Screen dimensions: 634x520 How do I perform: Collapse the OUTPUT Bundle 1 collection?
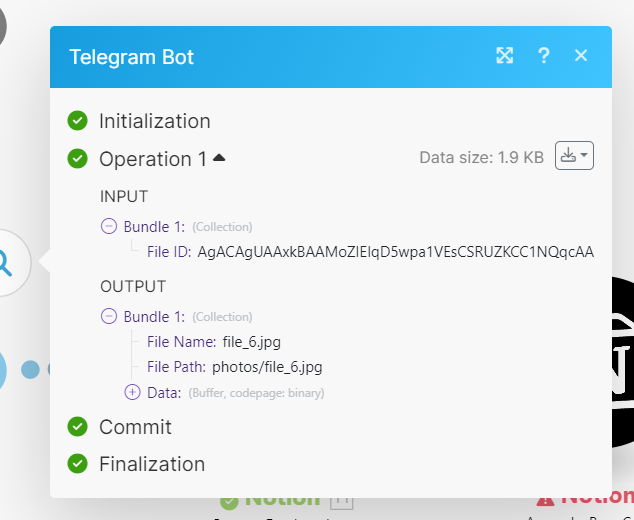pyautogui.click(x=109, y=316)
